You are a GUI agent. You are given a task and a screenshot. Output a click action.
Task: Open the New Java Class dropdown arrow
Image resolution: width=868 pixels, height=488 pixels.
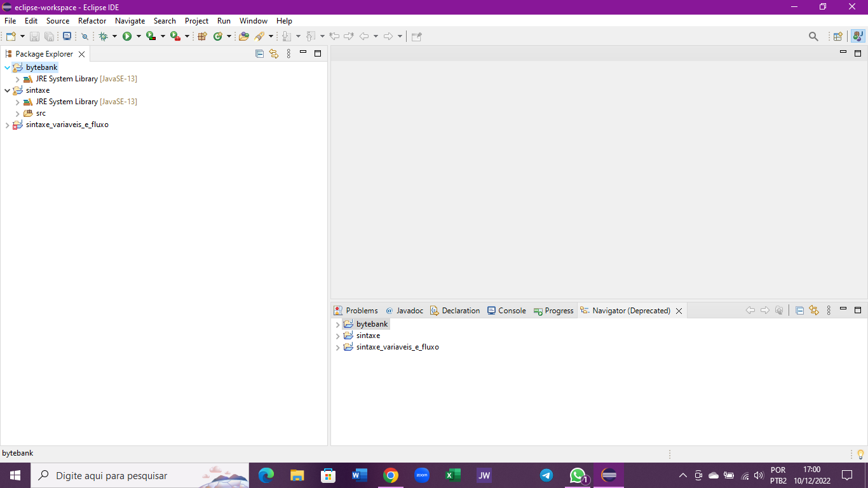click(229, 36)
